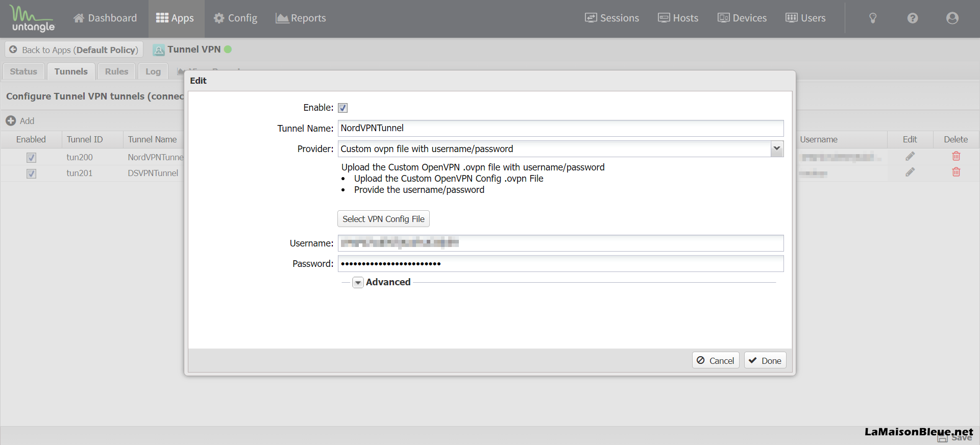Open the Reports section
This screenshot has height=445, width=980.
click(x=301, y=18)
